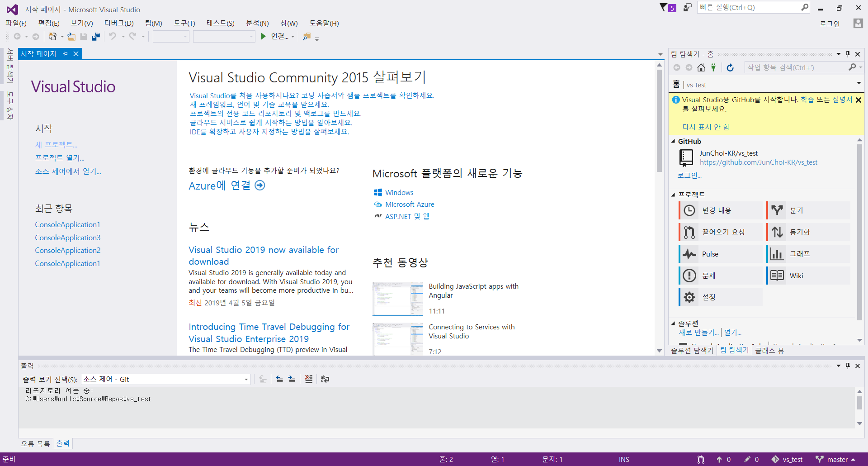Click 다시 표시 안 함 link
This screenshot has height=466, width=868.
point(706,127)
